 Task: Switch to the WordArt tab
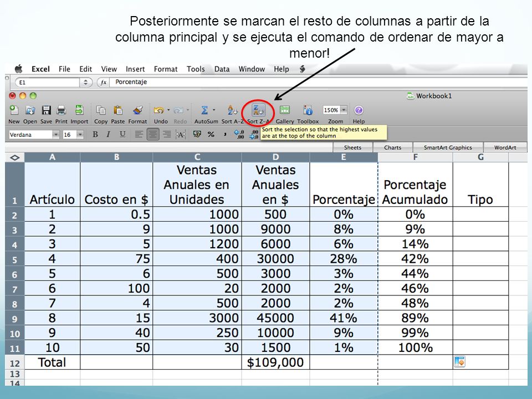click(505, 147)
